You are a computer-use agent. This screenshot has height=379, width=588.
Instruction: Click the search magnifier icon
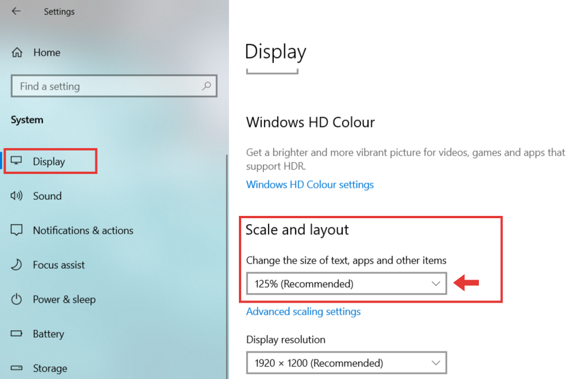coord(206,86)
